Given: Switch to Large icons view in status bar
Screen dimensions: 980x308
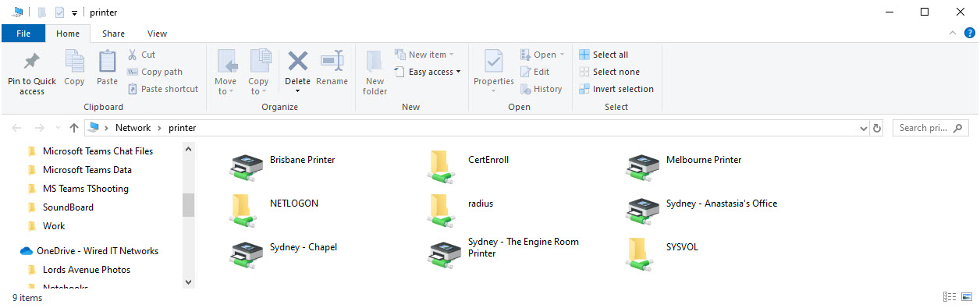Looking at the screenshot, I should coord(966,297).
